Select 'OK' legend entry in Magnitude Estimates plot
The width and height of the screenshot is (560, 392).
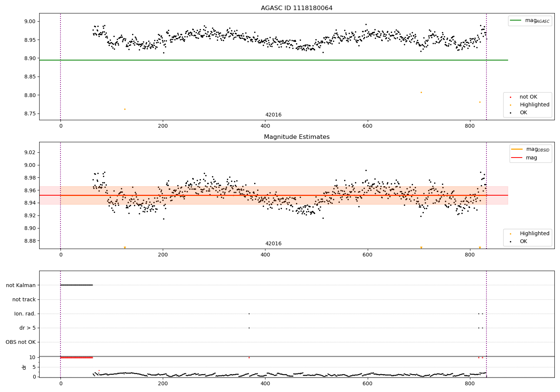(523, 242)
